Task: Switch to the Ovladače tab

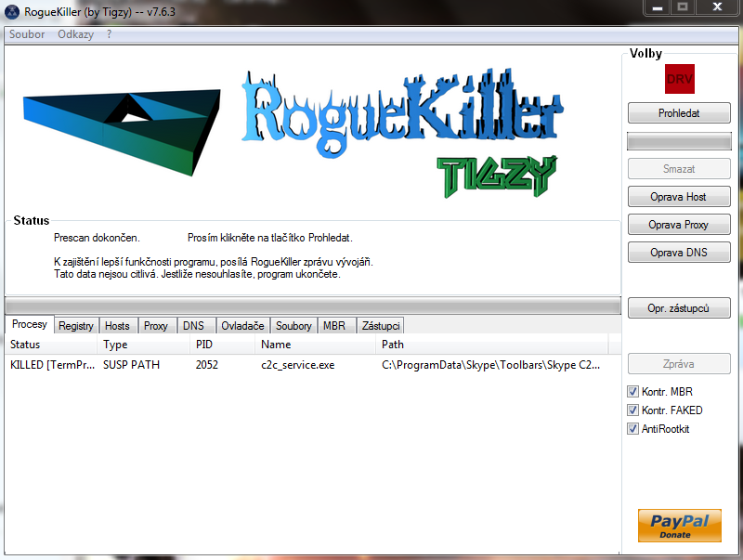Action: [x=242, y=326]
